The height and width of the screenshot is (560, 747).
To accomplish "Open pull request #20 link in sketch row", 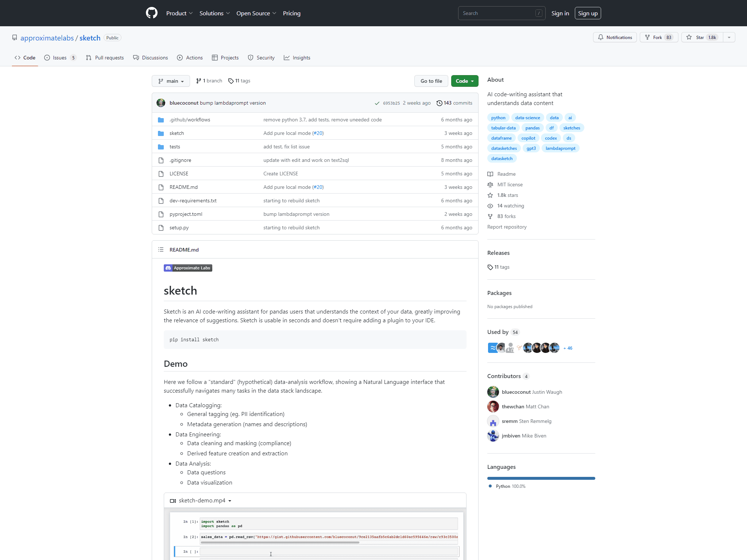I will [318, 133].
